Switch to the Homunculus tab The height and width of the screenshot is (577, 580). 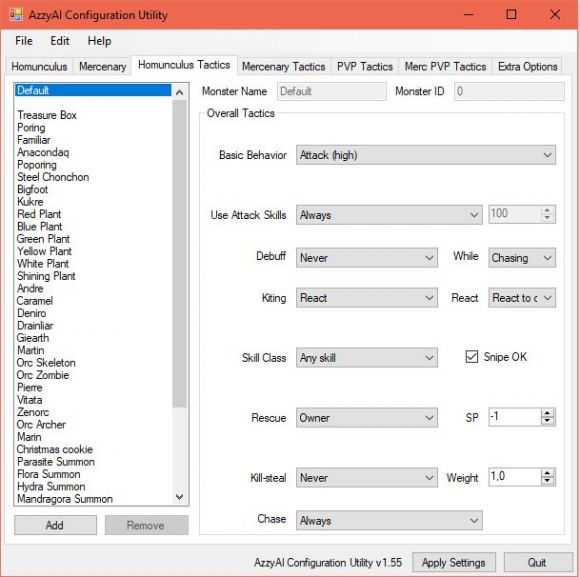39,67
